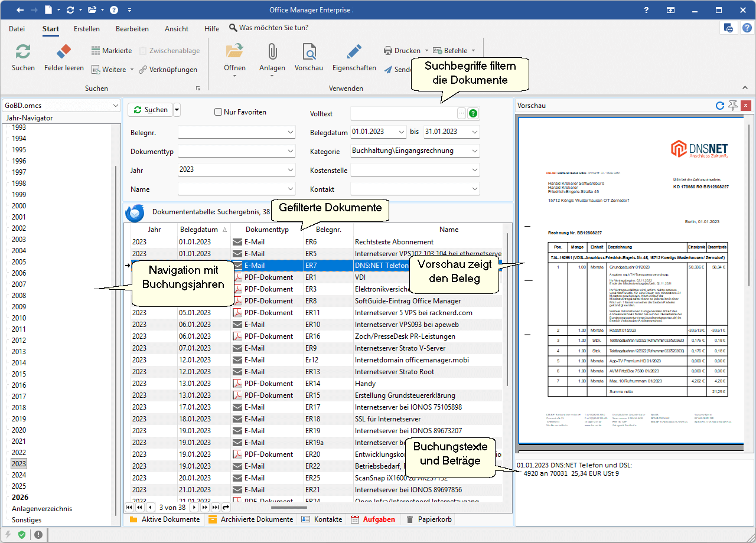Refresh the Vorschau preview panel
This screenshot has height=543, width=756.
click(x=719, y=106)
